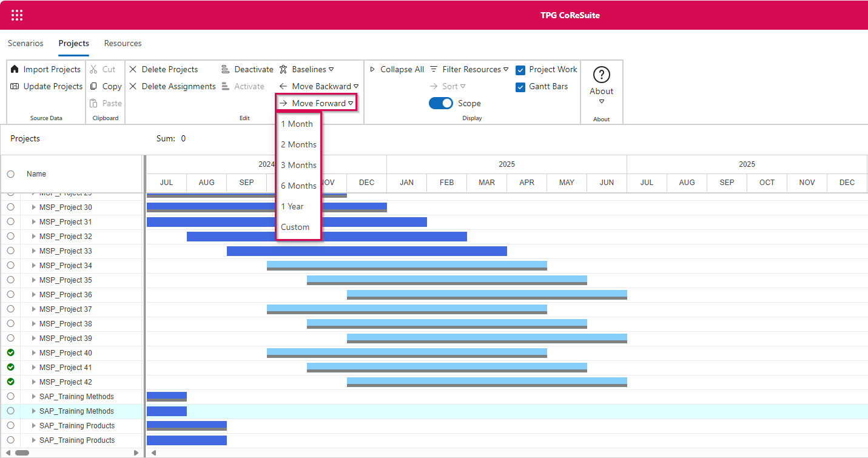Open the app launcher grid icon

pos(17,15)
